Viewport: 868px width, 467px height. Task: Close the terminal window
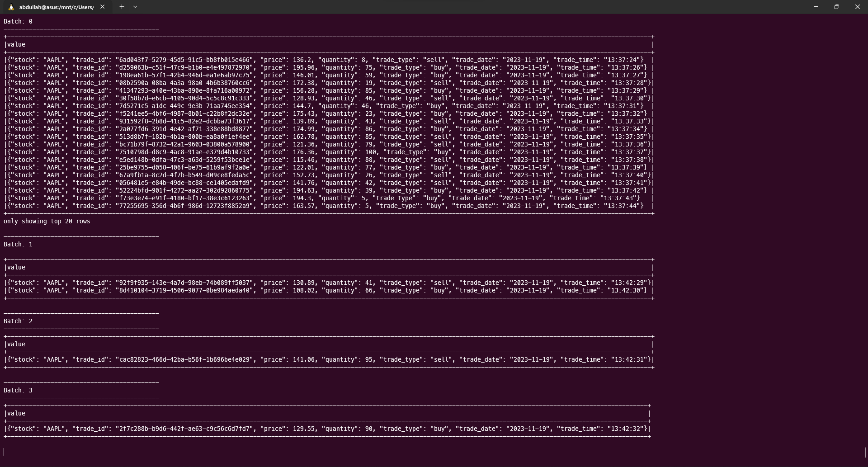click(857, 7)
